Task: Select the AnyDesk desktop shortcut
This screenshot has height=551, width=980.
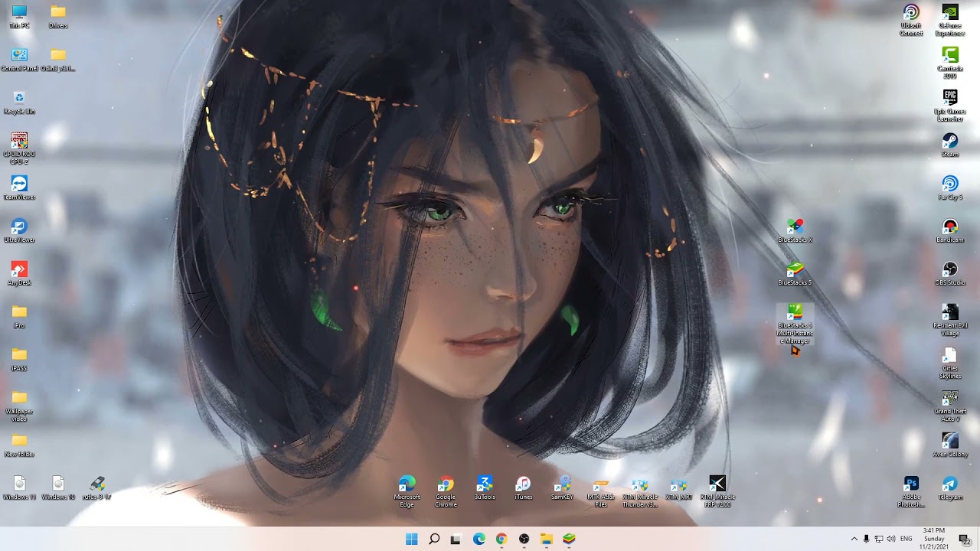Action: (x=19, y=274)
